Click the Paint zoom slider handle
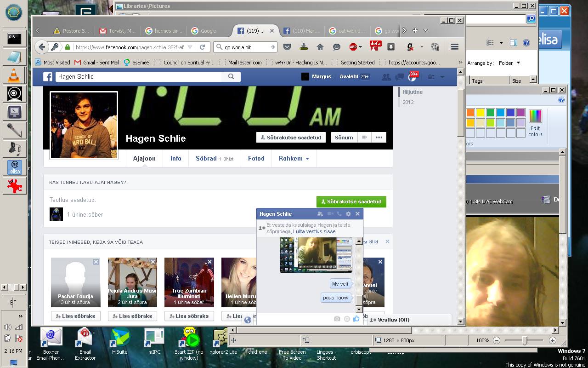The image size is (588, 368). 525,340
